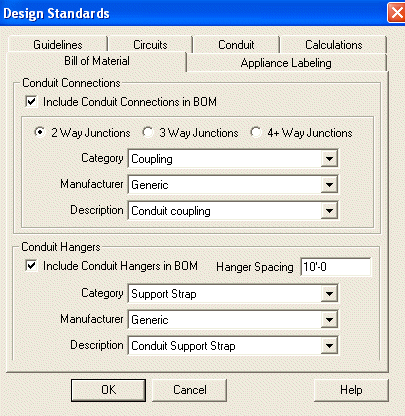The width and height of the screenshot is (405, 416).
Task: Select the 3 Way Junctions option
Action: coord(148,132)
